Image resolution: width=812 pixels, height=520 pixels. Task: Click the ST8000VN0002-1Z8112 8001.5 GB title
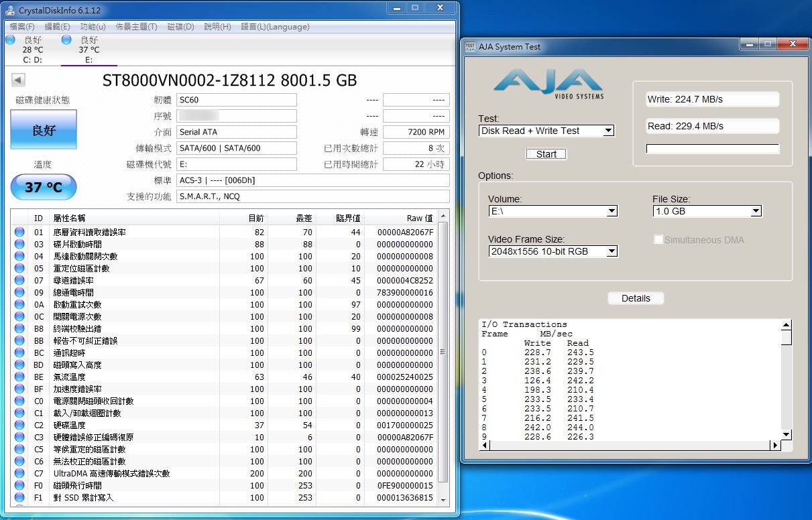pos(229,80)
